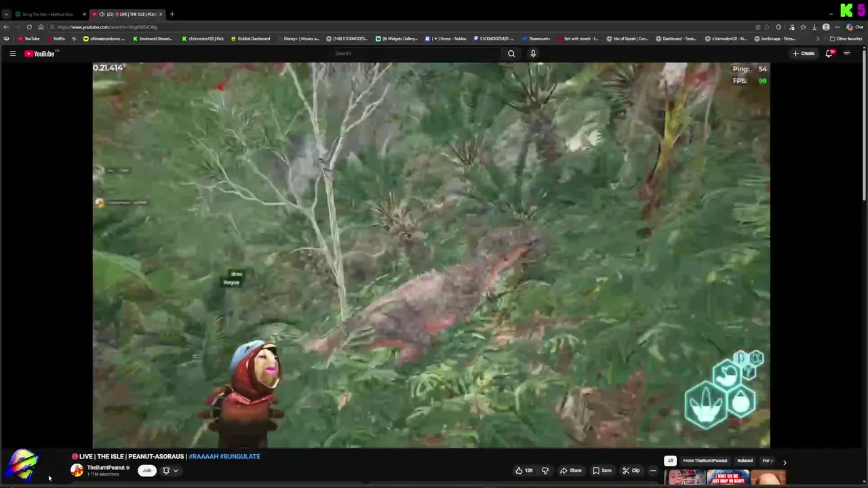Open TheBurntPeanut channel name link
868x488 pixels.
pos(106,468)
